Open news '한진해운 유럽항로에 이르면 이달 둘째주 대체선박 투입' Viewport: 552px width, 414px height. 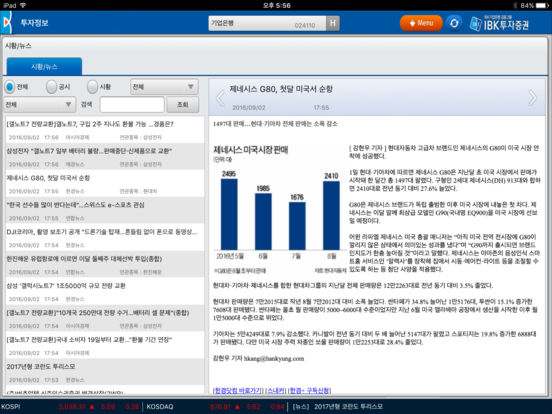point(105,264)
